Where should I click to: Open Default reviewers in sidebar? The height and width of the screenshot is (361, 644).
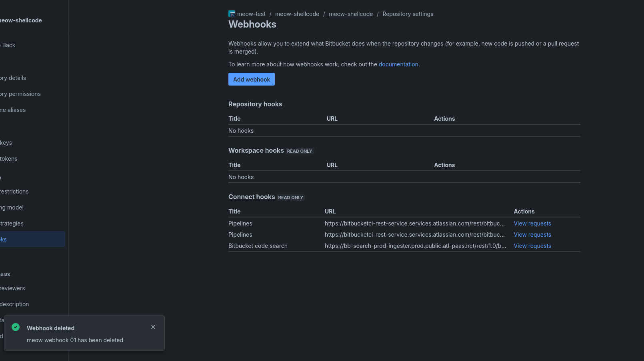click(x=12, y=288)
